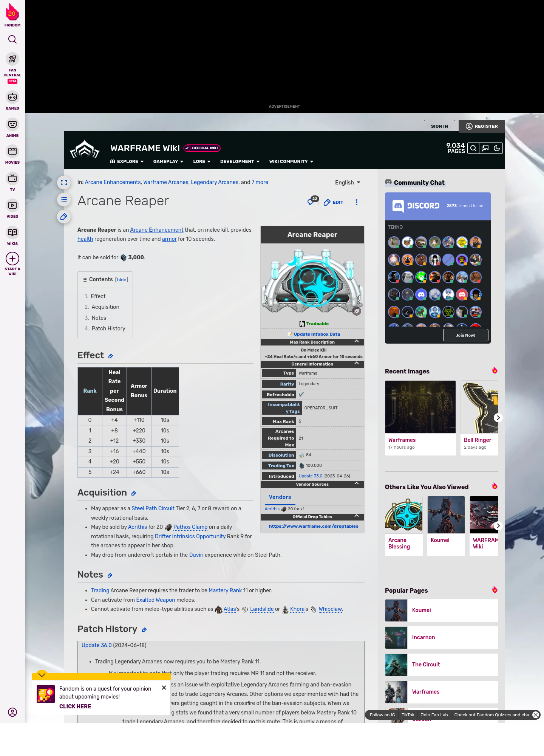Open the Development menu
Viewport: 544px width, 756px height.
tap(240, 161)
